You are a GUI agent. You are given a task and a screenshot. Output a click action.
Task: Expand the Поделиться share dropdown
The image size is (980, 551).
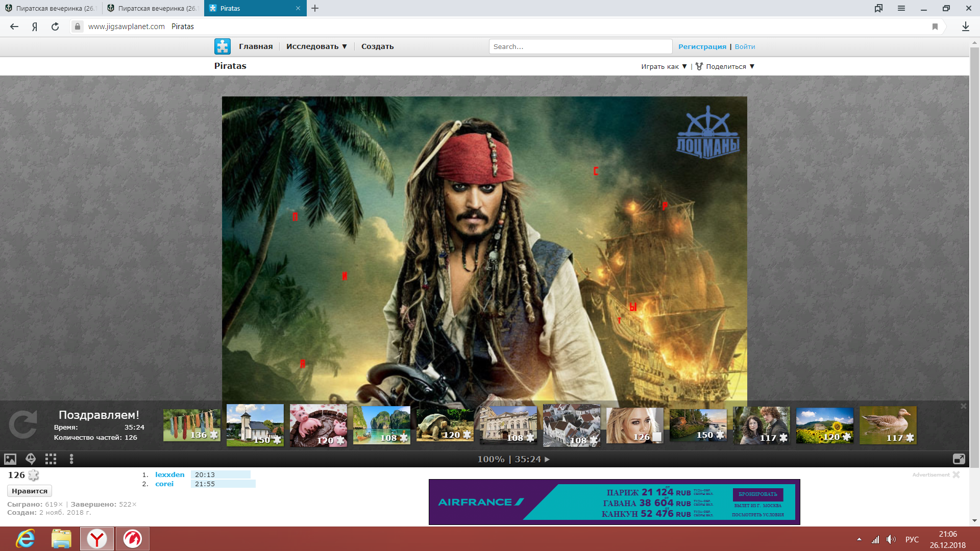[726, 66]
